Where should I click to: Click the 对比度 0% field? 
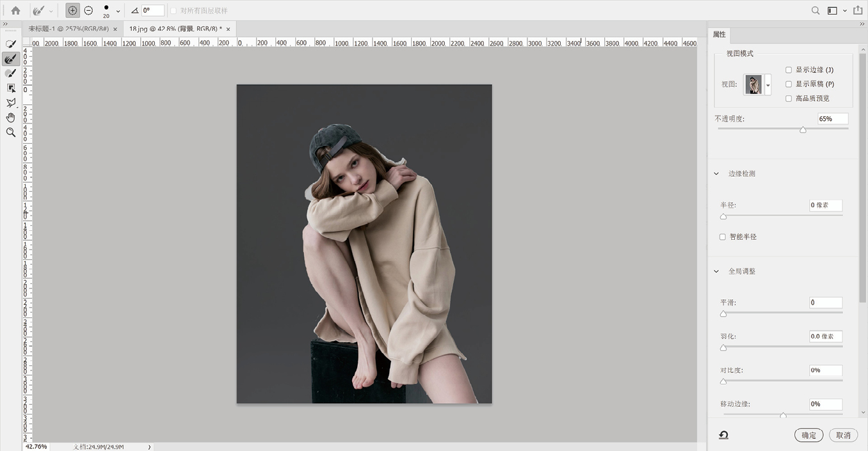pos(826,370)
